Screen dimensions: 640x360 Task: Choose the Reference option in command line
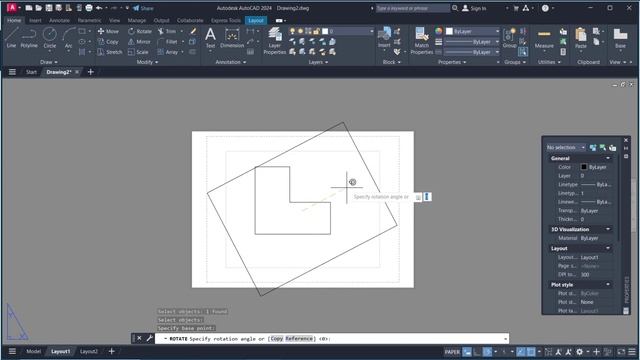pyautogui.click(x=299, y=338)
